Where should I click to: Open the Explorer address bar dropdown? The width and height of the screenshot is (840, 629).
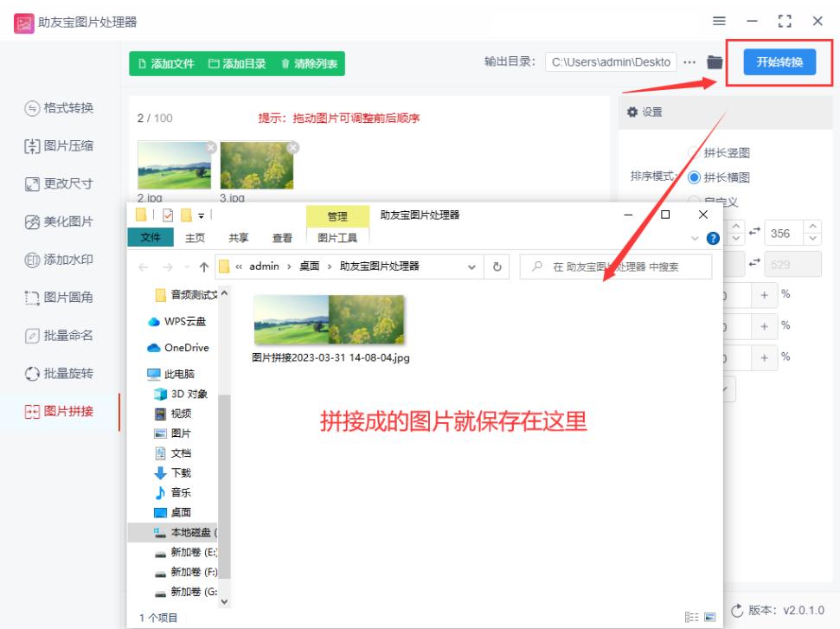click(x=471, y=266)
